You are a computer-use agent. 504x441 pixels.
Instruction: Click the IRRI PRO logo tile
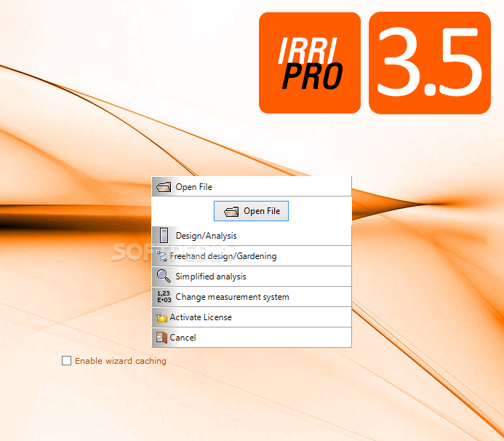[x=310, y=63]
